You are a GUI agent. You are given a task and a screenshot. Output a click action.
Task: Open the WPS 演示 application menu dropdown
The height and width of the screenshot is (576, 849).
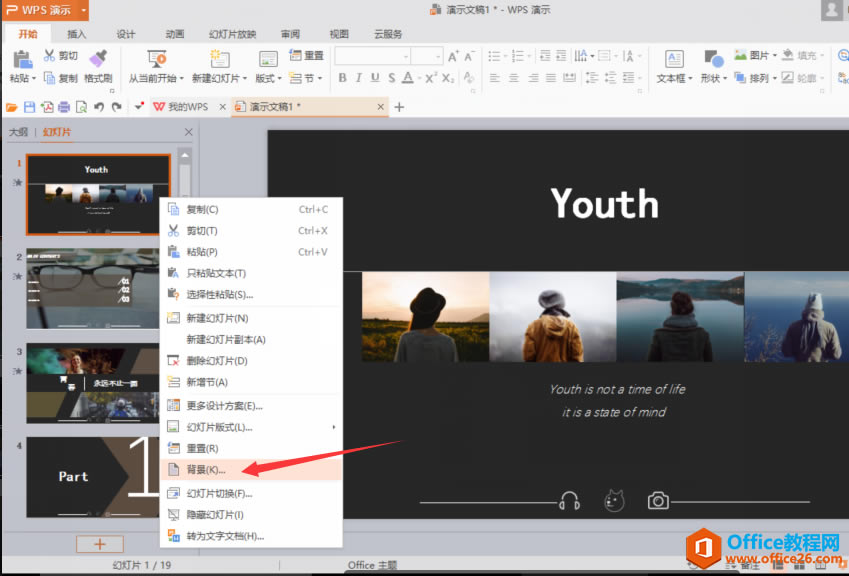[83, 10]
